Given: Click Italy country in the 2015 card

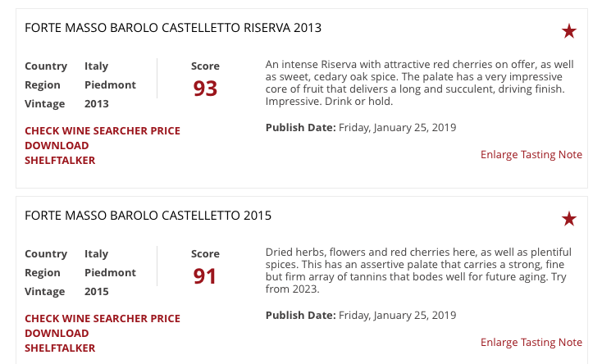Looking at the screenshot, I should coord(96,254).
